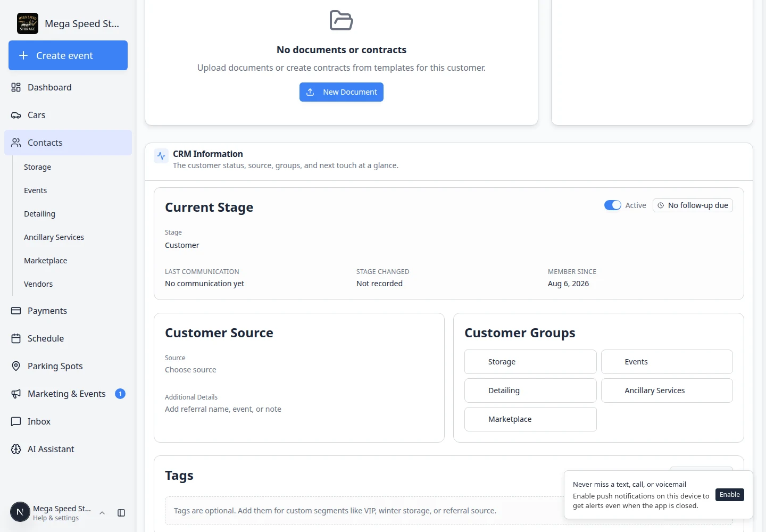This screenshot has height=532, width=766.
Task: Click the Payments card icon
Action: click(16, 311)
